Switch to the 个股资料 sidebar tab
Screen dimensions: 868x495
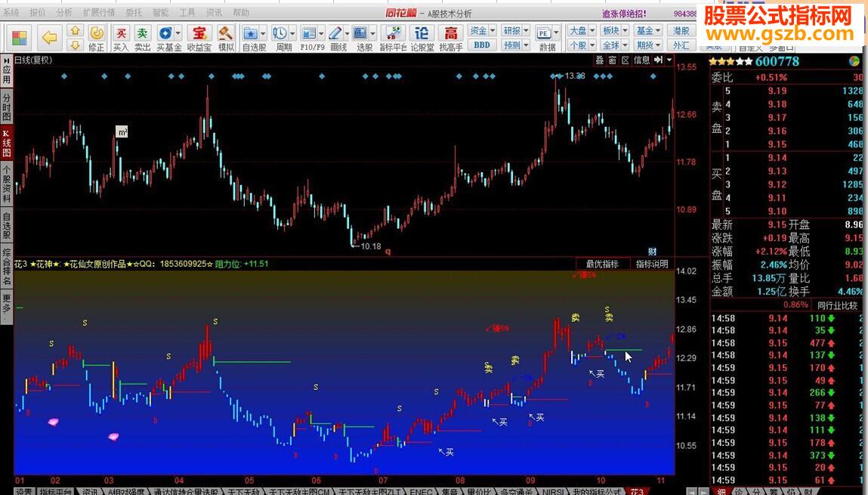(x=7, y=184)
